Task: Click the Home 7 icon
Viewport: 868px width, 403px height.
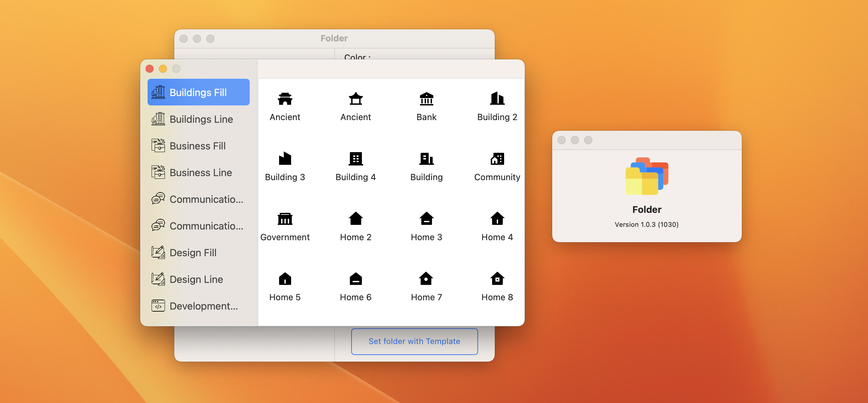Action: [426, 279]
